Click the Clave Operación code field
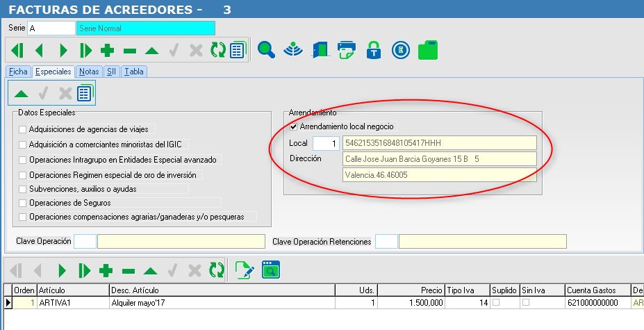This screenshot has height=330, width=644. [x=85, y=242]
